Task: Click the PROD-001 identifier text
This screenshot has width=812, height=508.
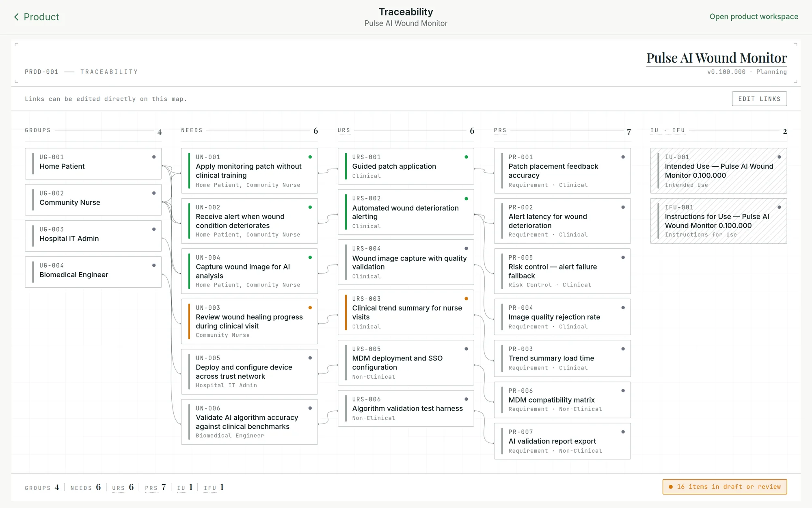Action: 42,72
